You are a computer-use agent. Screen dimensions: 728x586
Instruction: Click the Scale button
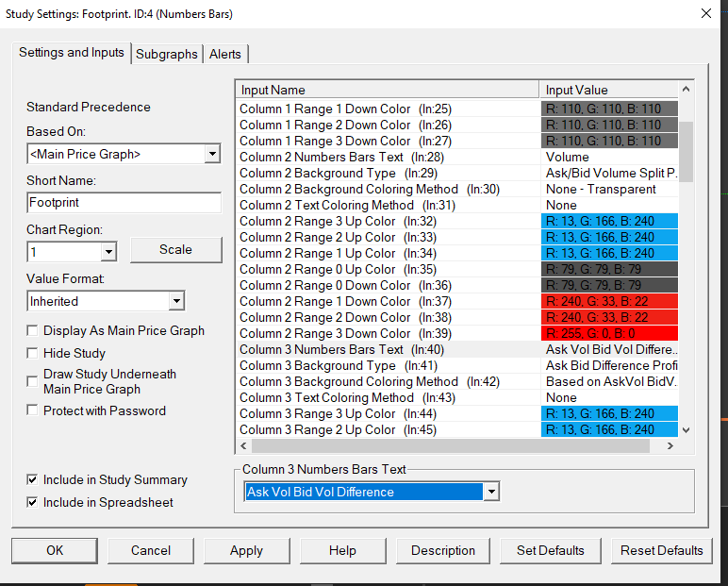(x=175, y=250)
